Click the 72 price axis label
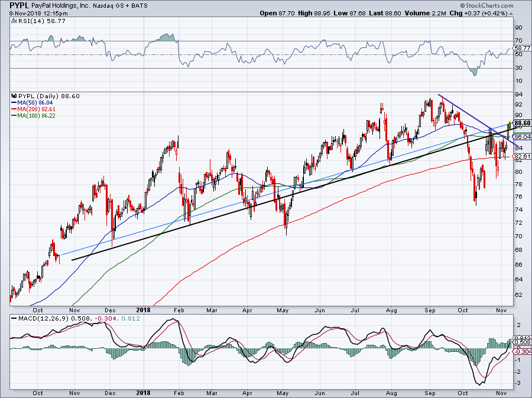This screenshot has width=532, height=398. coord(519,223)
